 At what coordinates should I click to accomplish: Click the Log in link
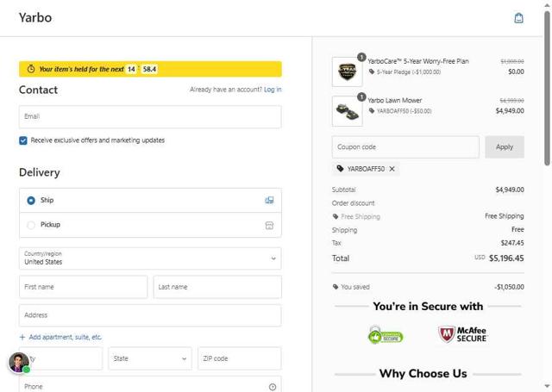(x=273, y=90)
